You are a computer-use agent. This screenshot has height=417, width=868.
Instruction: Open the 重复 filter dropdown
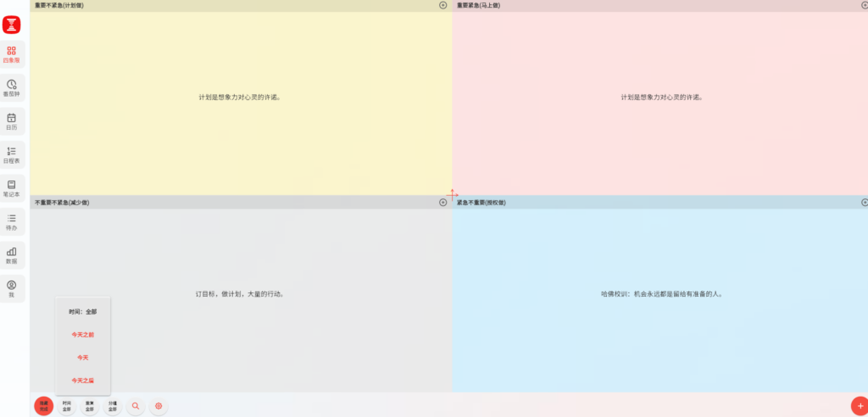click(x=90, y=407)
